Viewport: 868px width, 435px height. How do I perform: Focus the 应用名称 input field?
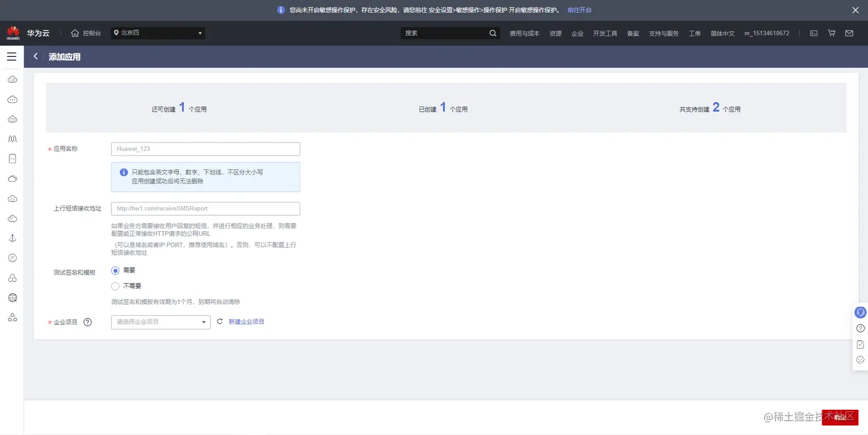[x=206, y=149]
